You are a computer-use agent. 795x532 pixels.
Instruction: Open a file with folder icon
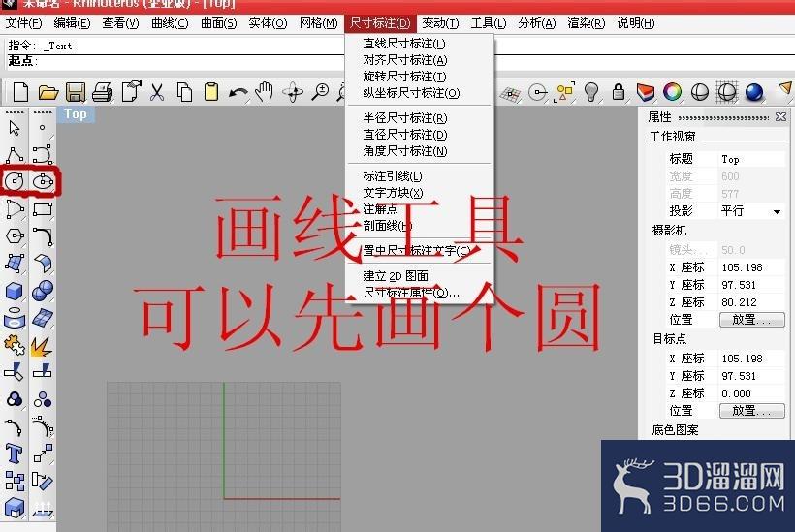pos(48,92)
